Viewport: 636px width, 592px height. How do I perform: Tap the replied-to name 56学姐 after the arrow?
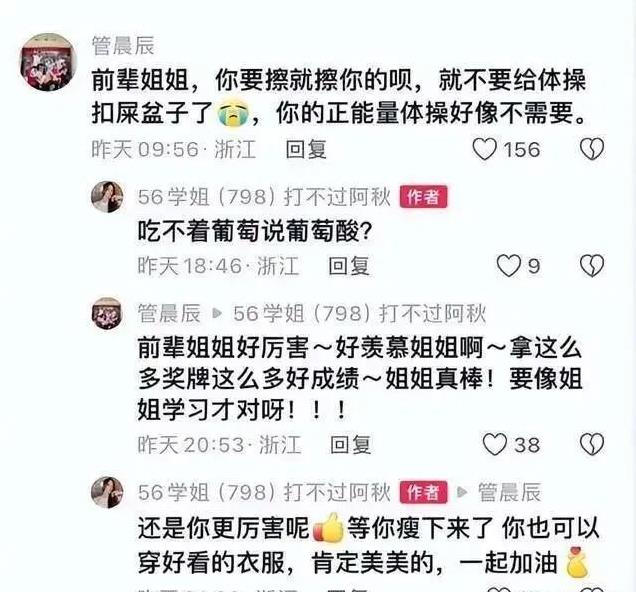pyautogui.click(x=359, y=313)
